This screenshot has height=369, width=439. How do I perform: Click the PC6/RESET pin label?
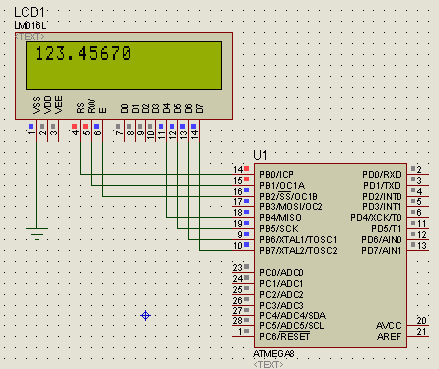point(285,337)
